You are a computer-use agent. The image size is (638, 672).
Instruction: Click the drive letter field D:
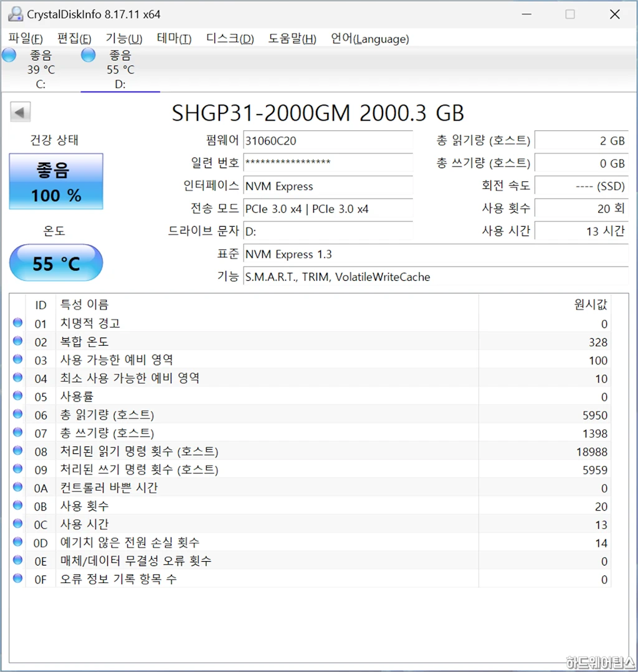click(328, 232)
